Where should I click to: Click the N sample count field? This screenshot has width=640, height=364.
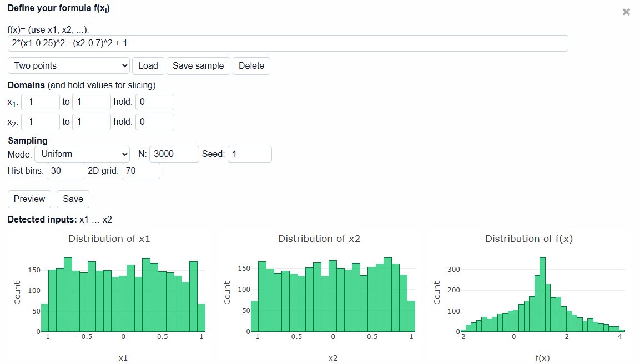click(174, 154)
